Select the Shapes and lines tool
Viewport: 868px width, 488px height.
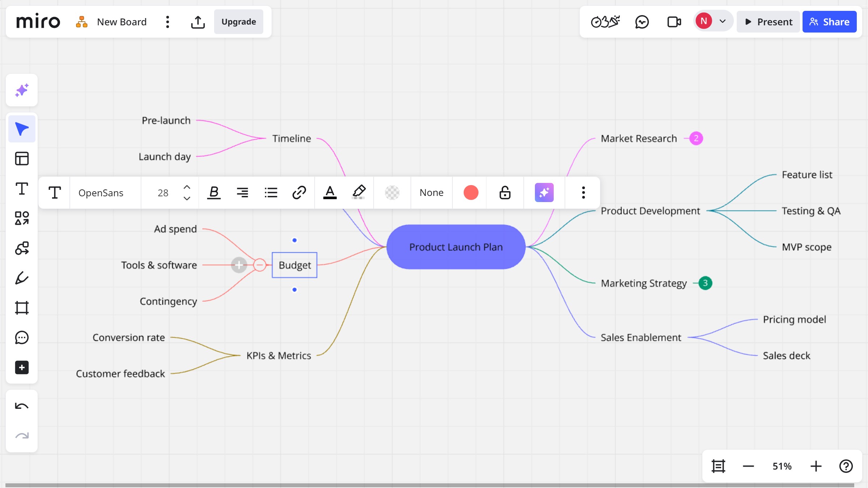click(22, 218)
